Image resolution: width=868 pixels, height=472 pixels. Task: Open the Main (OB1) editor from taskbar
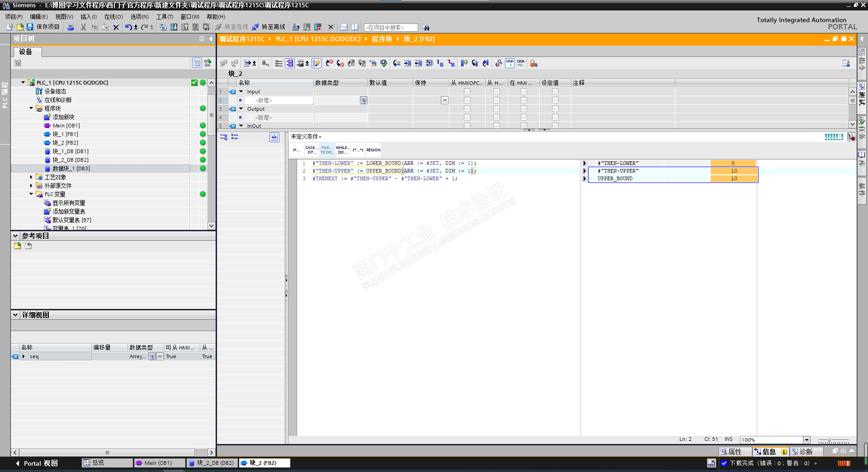click(x=159, y=463)
